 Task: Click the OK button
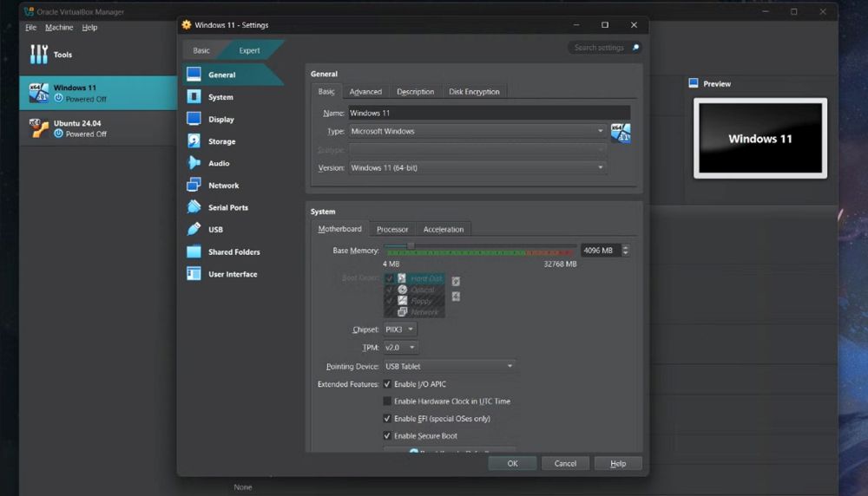(512, 463)
